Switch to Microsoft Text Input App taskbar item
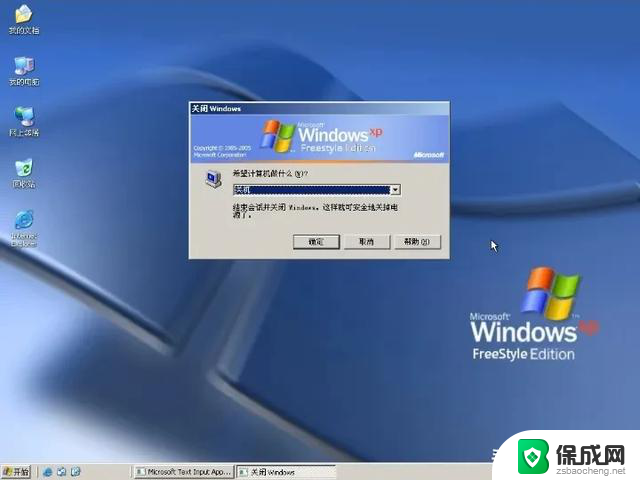 coord(184,472)
